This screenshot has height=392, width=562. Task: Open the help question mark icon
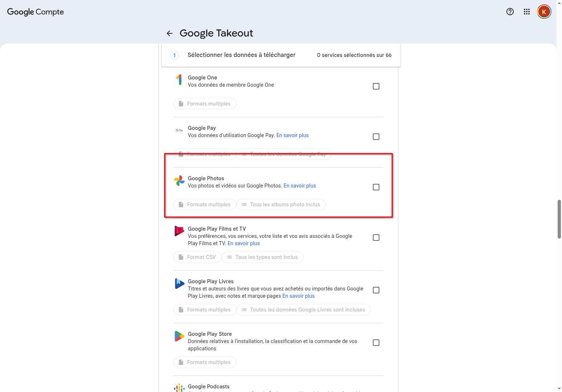pyautogui.click(x=510, y=12)
